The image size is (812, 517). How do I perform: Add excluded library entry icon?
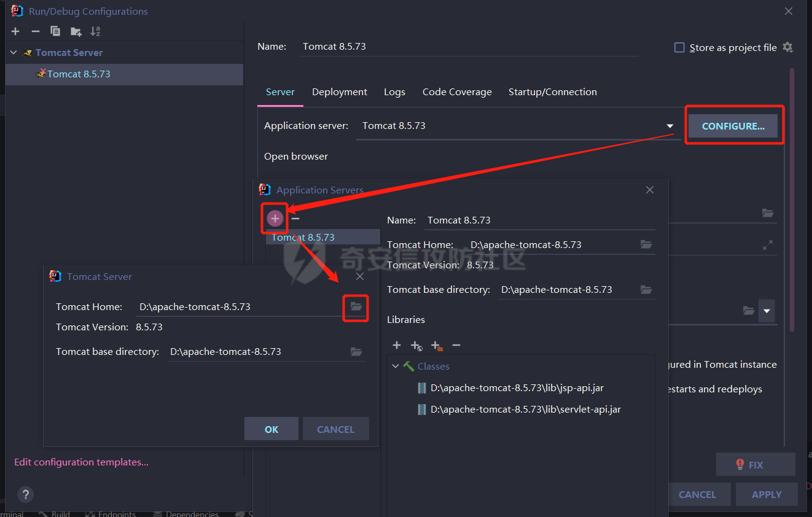[437, 346]
